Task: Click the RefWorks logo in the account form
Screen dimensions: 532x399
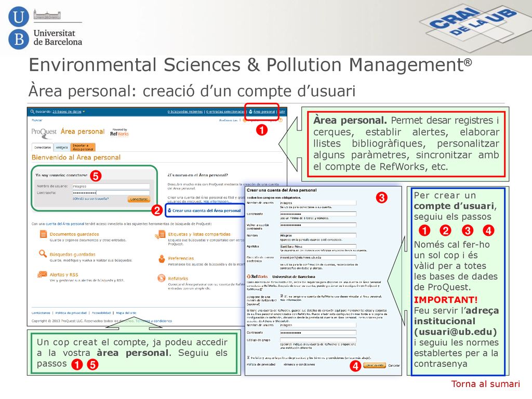Action: tap(258, 276)
